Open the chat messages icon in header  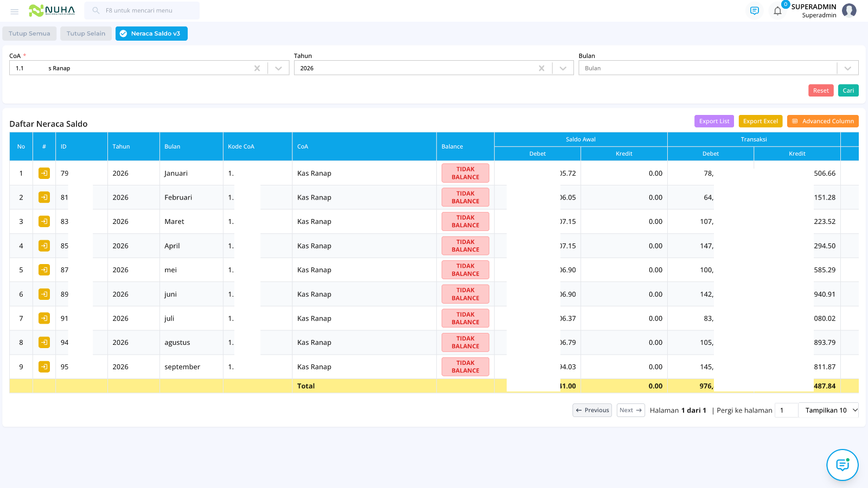(x=755, y=11)
